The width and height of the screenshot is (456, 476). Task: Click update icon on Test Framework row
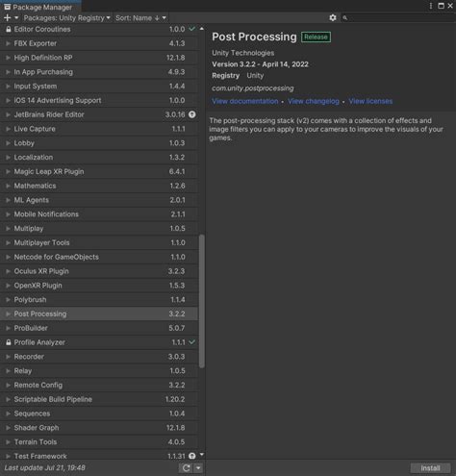coord(192,456)
